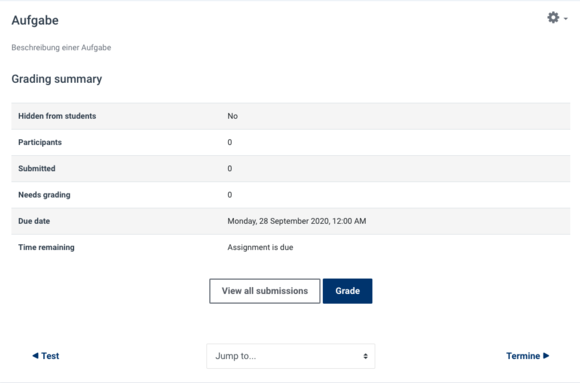580x383 pixels.
Task: Click the View all submissions button
Action: click(x=264, y=291)
